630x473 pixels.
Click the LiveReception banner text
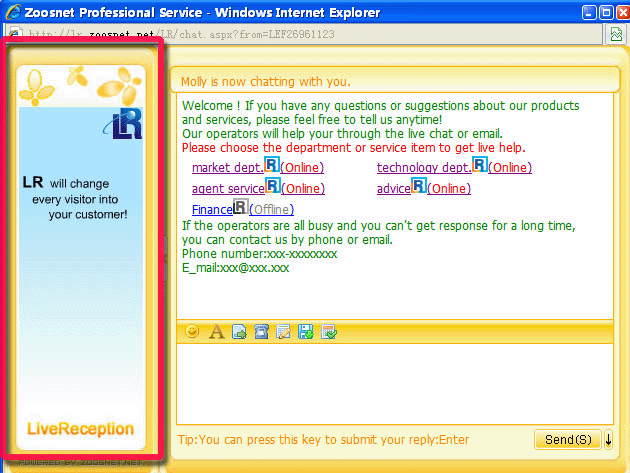pos(80,429)
